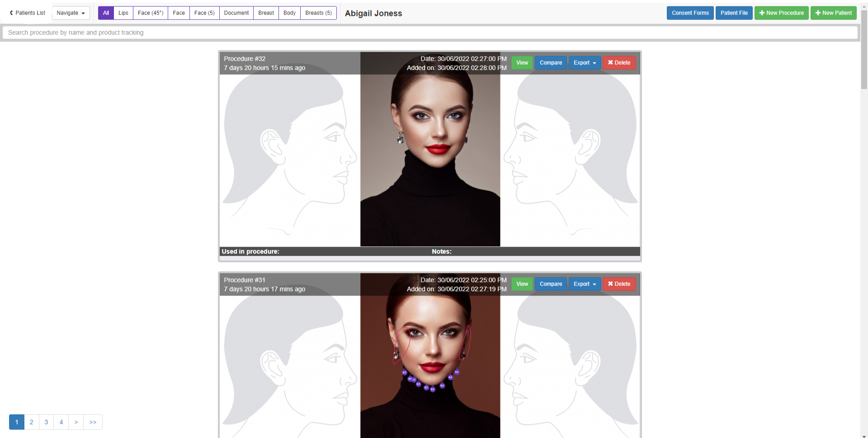Image resolution: width=868 pixels, height=438 pixels.
Task: View Procedure #32
Action: [522, 63]
